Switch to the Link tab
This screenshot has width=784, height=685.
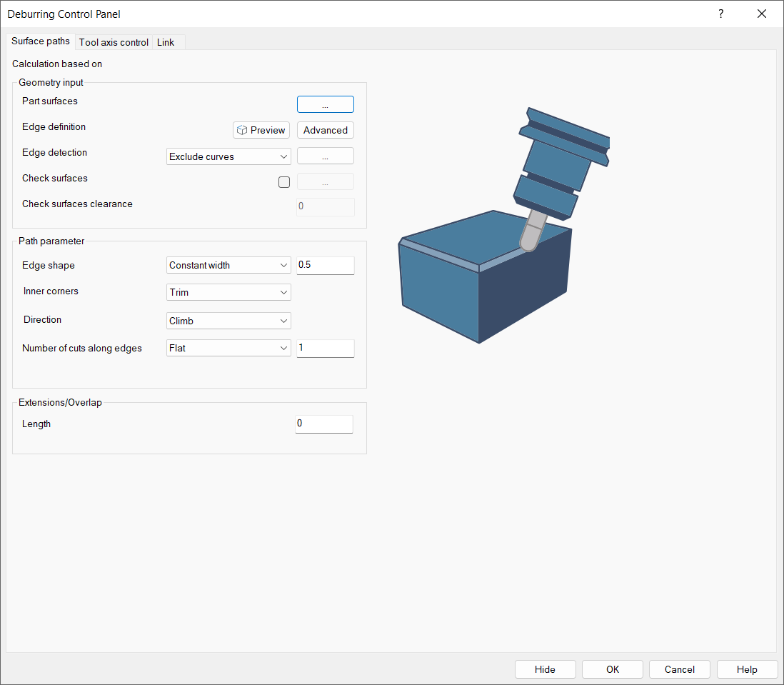tap(166, 43)
